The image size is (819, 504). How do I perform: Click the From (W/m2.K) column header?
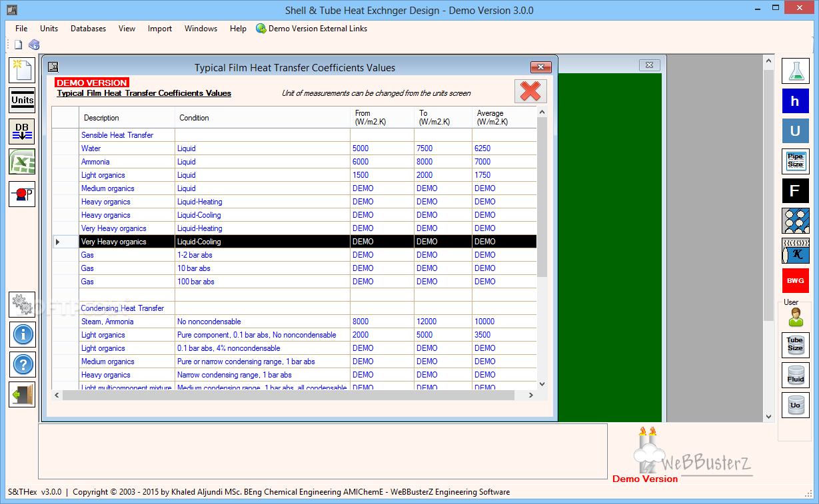382,118
